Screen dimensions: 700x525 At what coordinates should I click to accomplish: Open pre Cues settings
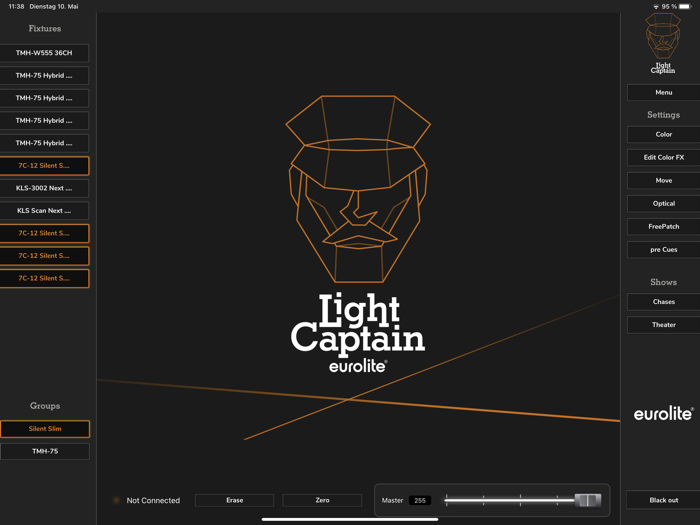[663, 250]
